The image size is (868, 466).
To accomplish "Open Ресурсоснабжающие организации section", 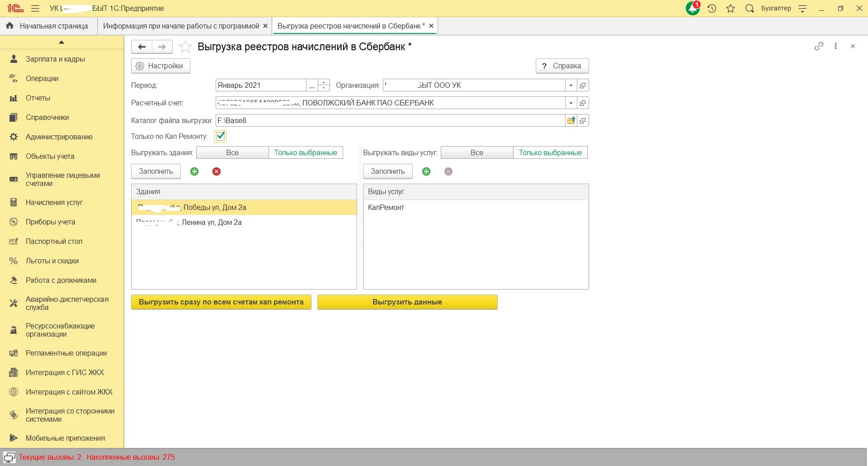I will 60,330.
